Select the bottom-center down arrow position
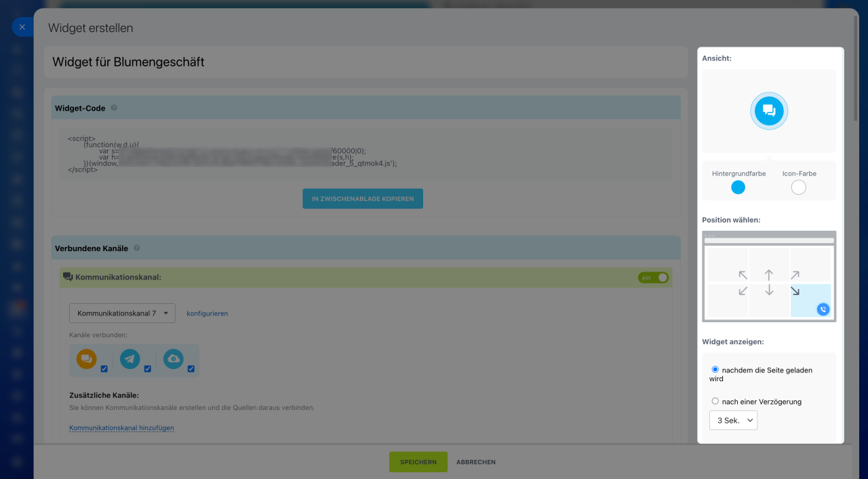 click(x=769, y=291)
